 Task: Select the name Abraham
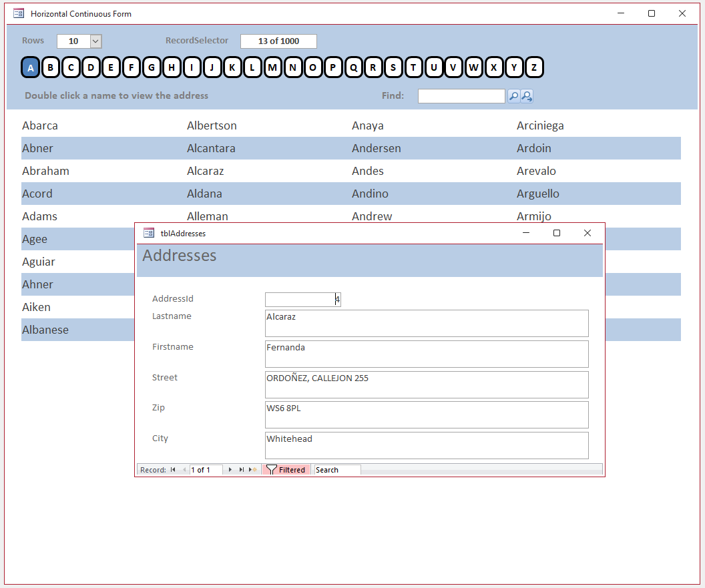click(x=45, y=171)
